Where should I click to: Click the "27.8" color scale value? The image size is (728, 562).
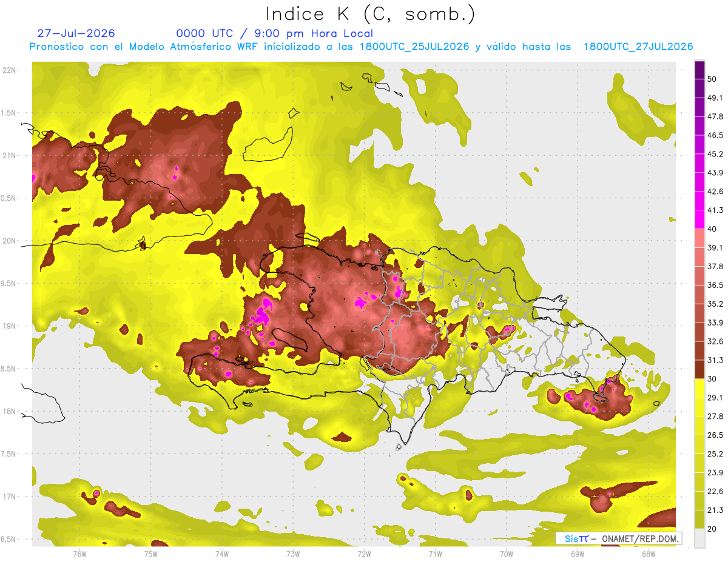715,416
